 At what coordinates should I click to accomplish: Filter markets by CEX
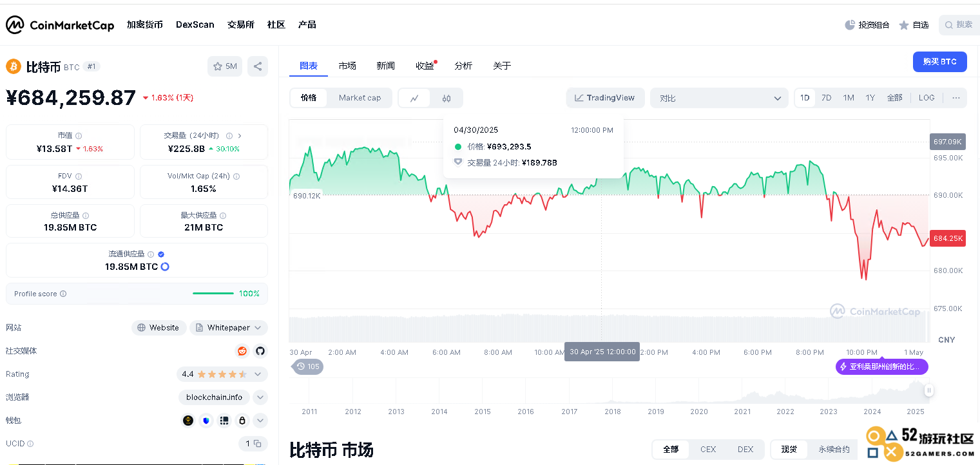click(708, 449)
